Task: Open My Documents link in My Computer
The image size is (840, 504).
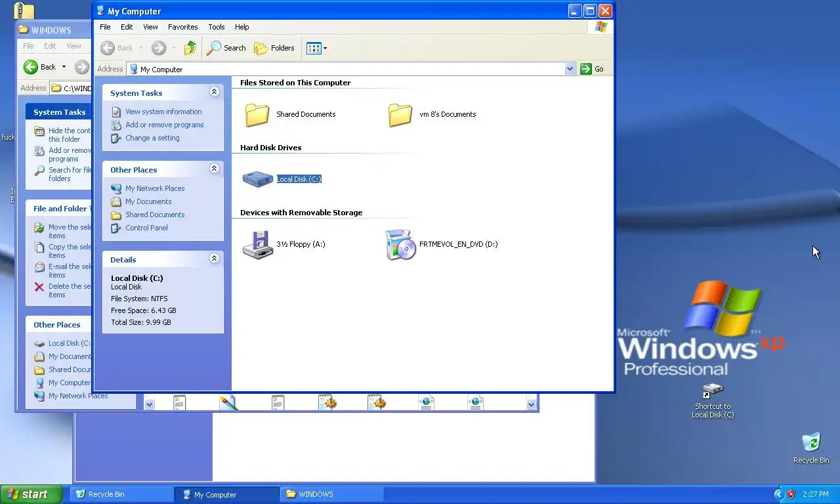Action: point(148,201)
